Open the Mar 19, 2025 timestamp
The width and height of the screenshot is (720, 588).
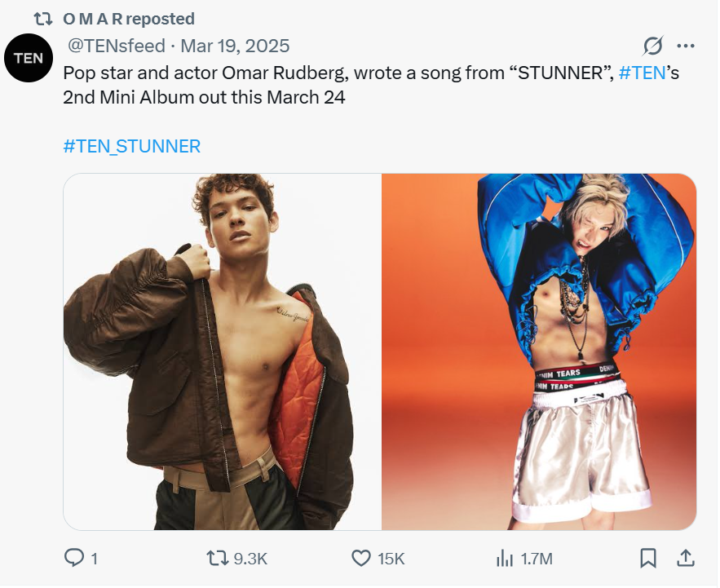point(235,46)
